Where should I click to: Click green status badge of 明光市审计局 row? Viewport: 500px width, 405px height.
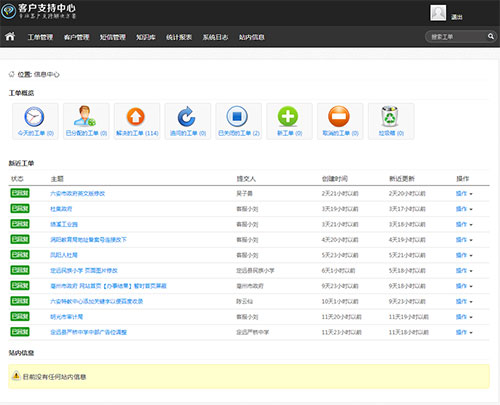[x=20, y=316]
